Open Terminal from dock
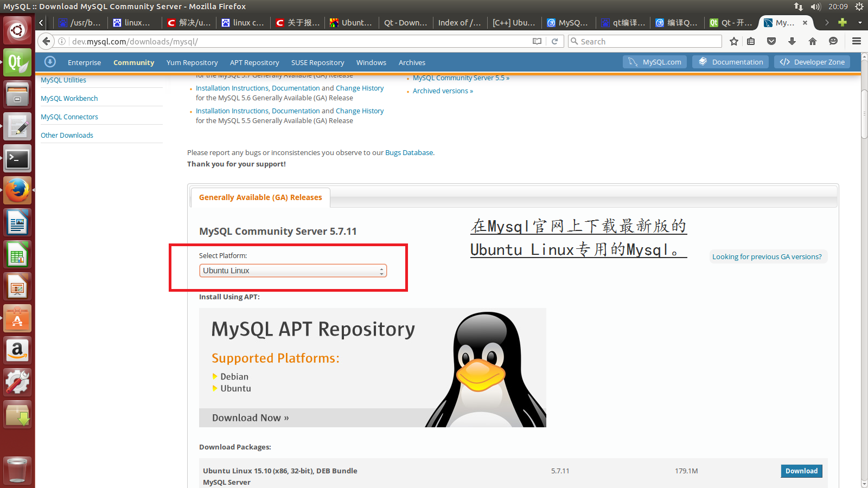Screen dimensions: 868x488 17,159
